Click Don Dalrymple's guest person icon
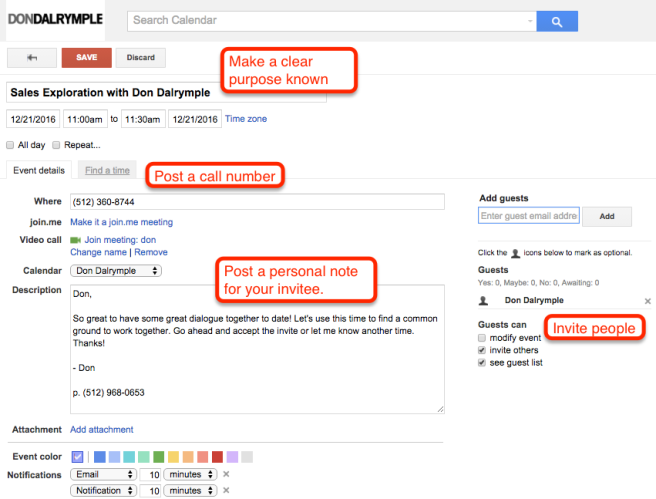This screenshot has width=656, height=499. point(485,300)
